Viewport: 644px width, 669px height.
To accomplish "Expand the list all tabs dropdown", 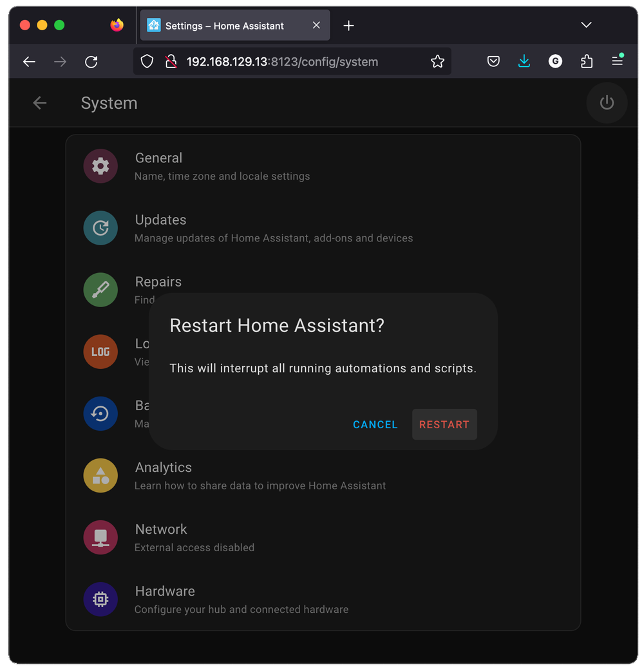I will [586, 25].
